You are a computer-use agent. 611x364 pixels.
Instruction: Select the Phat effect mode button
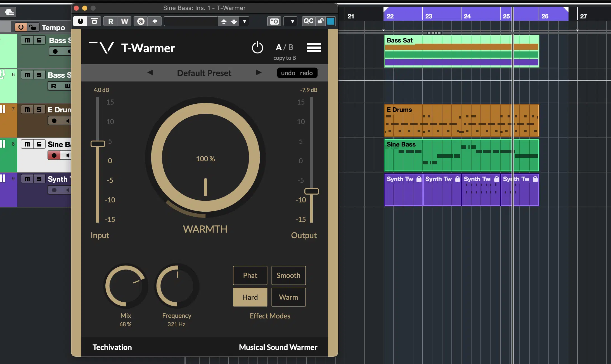pyautogui.click(x=250, y=275)
